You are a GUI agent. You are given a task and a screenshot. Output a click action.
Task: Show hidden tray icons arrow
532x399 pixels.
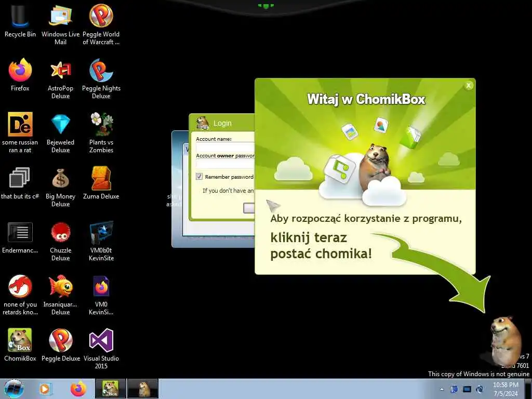click(442, 390)
